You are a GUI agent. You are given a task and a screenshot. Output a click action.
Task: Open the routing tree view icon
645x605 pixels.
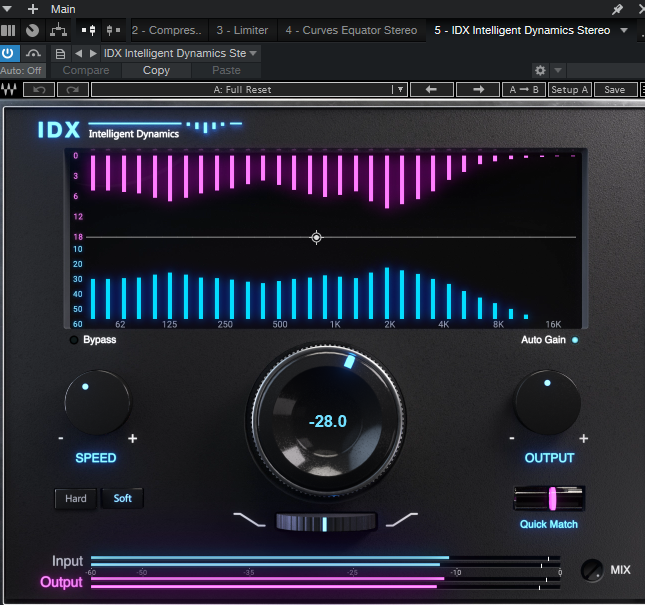point(58,30)
